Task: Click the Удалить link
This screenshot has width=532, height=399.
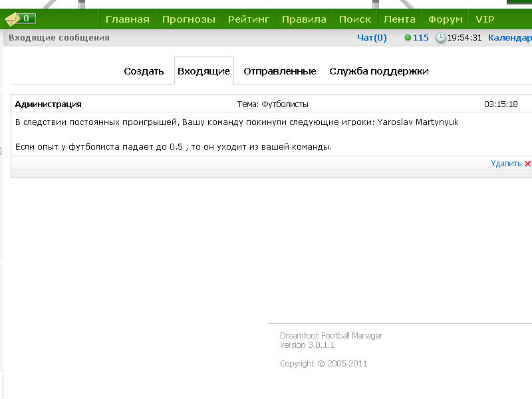Action: 506,164
